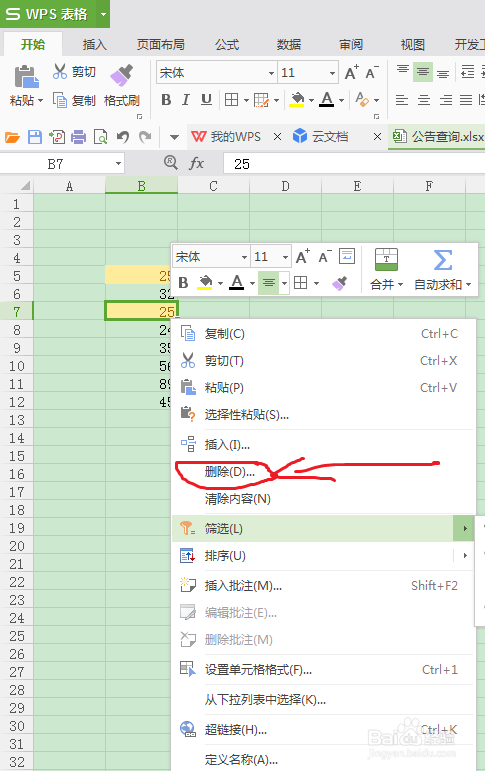Click the Paste icon in ribbon
This screenshot has height=771, width=485.
pyautogui.click(x=26, y=77)
